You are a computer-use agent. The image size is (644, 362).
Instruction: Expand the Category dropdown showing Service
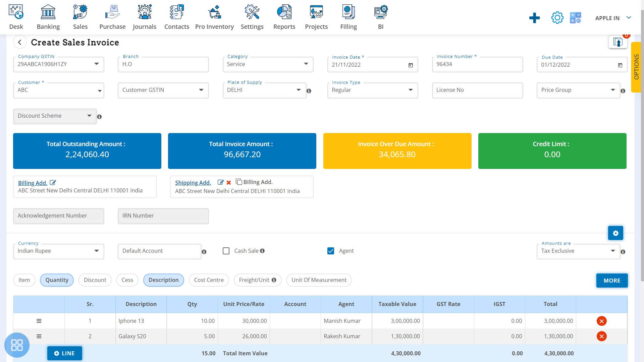tap(268, 64)
